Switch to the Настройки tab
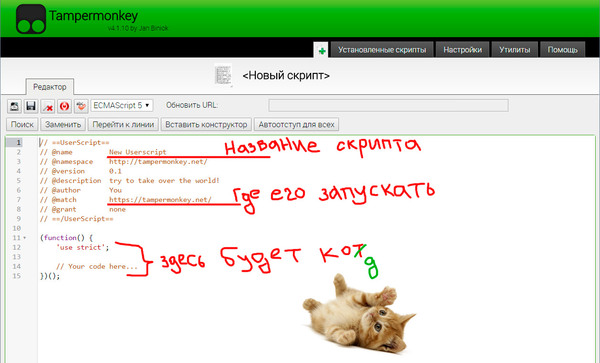The height and width of the screenshot is (363, 600). pos(462,50)
